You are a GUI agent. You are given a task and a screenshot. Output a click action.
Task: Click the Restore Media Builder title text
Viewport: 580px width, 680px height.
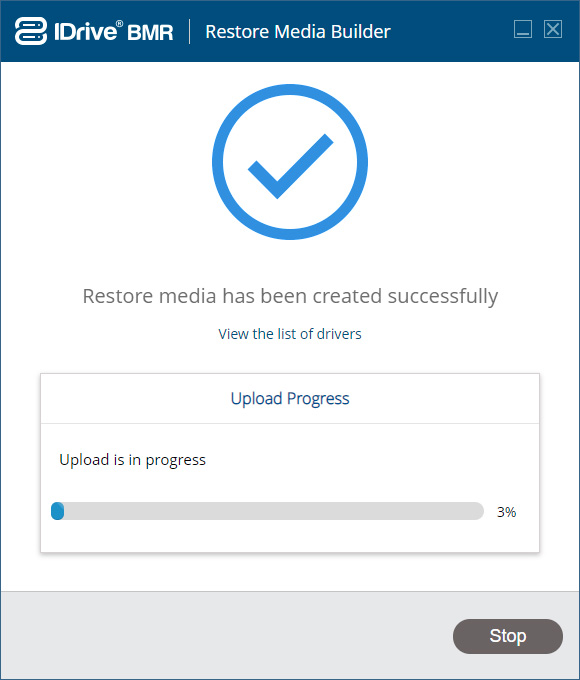[x=298, y=32]
